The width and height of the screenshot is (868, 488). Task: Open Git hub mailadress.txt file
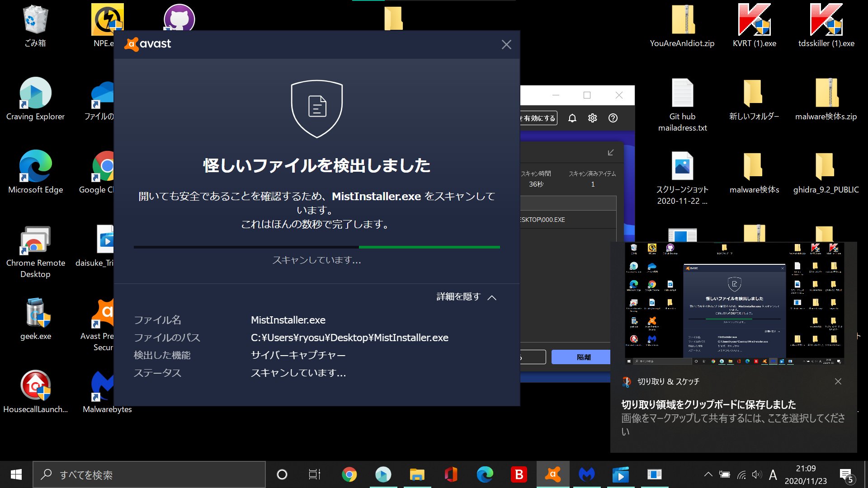[x=682, y=105]
